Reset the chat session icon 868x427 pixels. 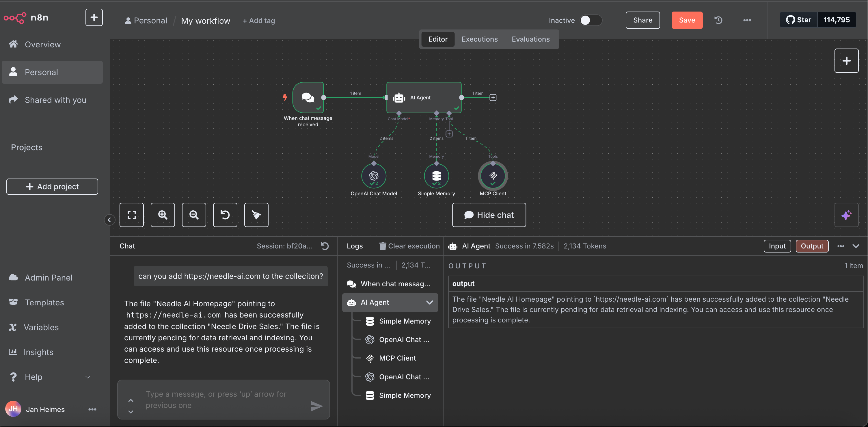pos(325,246)
